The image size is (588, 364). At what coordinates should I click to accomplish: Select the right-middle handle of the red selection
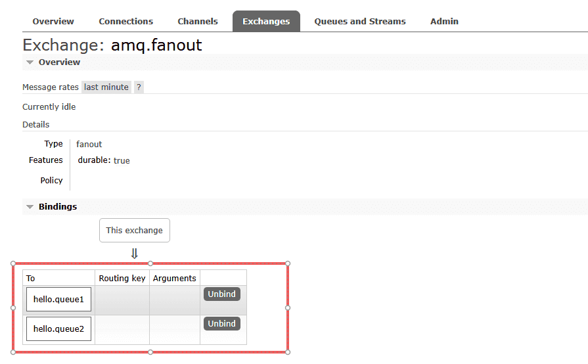[x=288, y=307]
